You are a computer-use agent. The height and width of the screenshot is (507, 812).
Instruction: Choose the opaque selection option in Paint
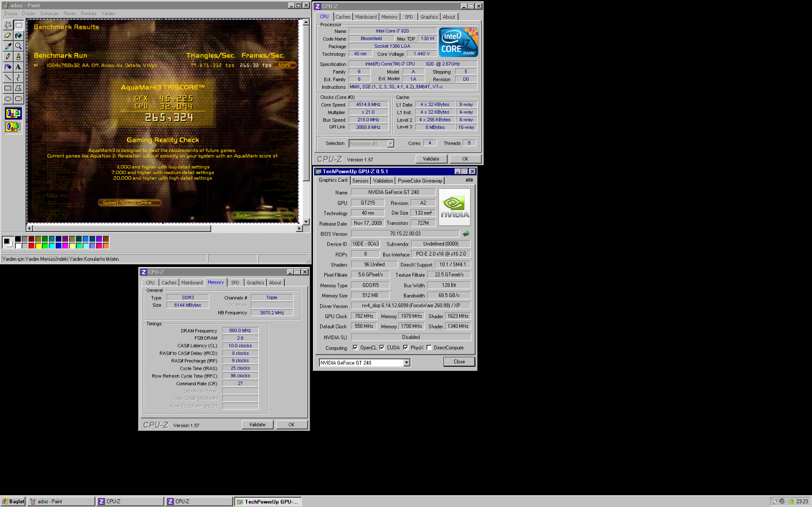click(13, 113)
